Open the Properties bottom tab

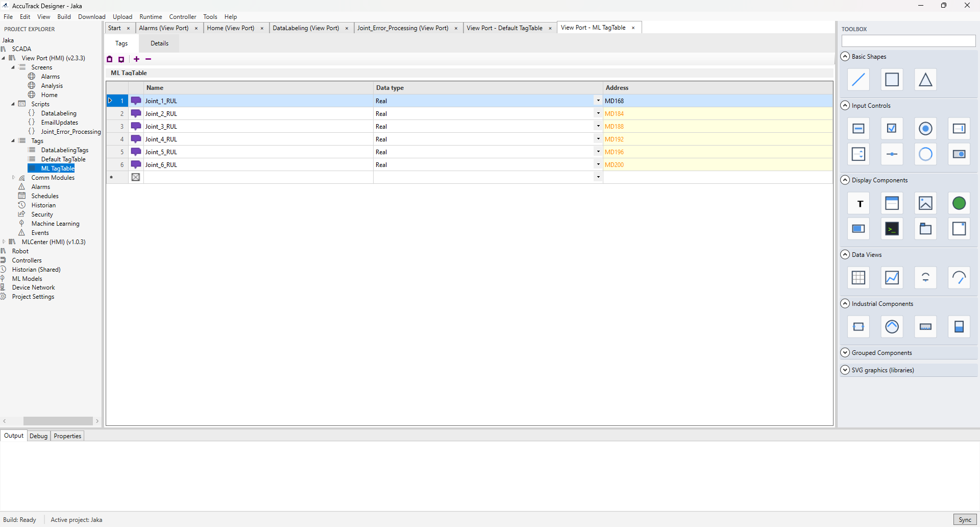click(67, 436)
